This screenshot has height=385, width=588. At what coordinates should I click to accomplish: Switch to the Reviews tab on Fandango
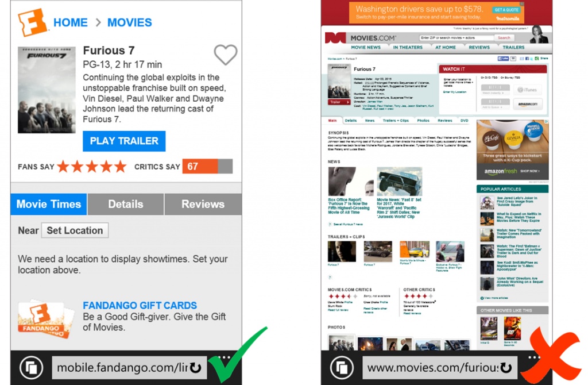pyautogui.click(x=203, y=204)
